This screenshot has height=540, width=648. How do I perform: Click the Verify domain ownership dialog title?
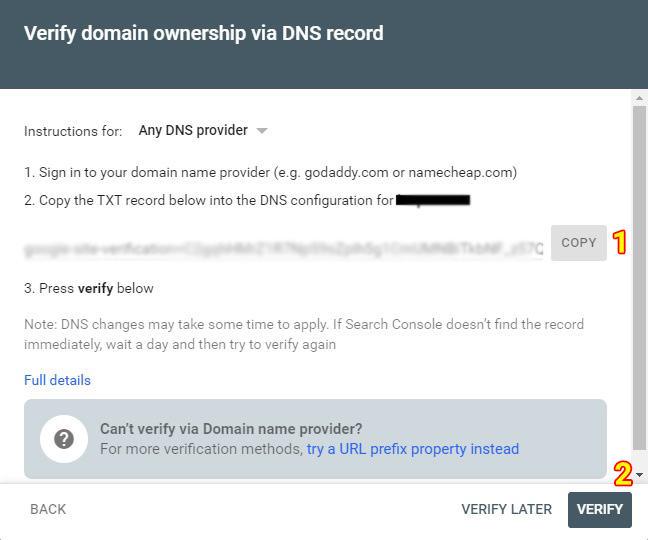pos(203,33)
